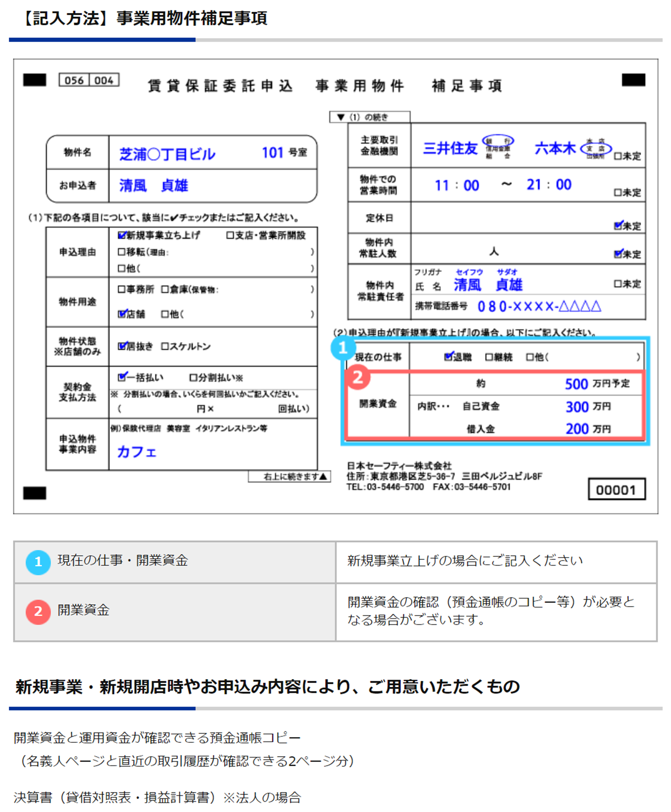The height and width of the screenshot is (812, 671).
Task: Click the 回払い installment count field
Action: point(246,408)
